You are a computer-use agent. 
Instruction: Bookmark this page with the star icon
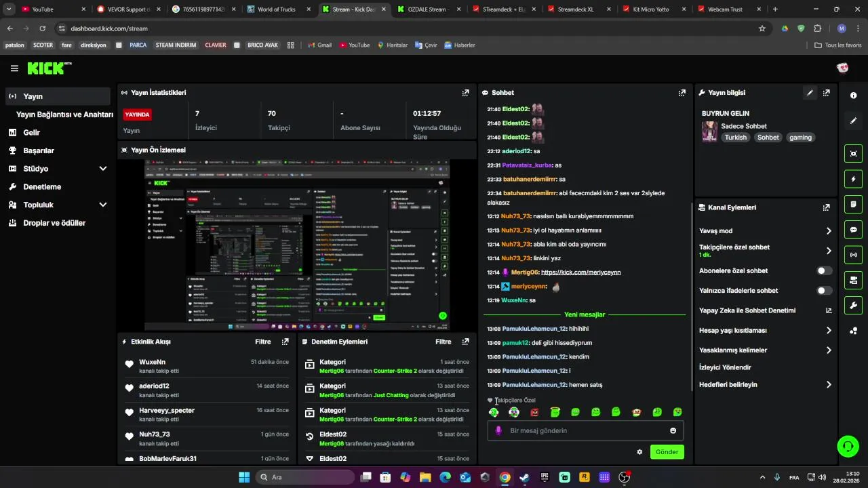click(x=762, y=28)
